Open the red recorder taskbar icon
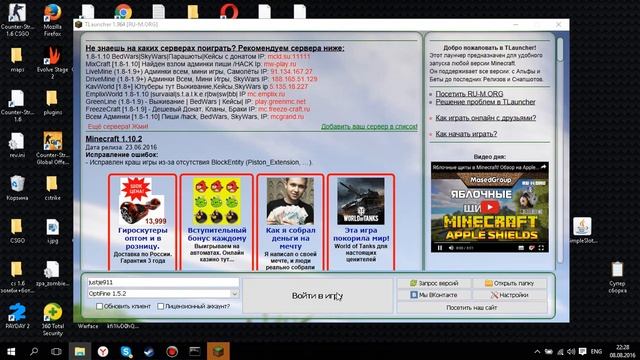The width and height of the screenshot is (640, 360). pos(172,351)
